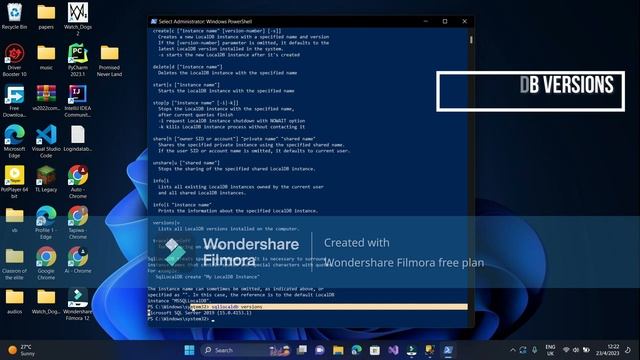Minimize the PowerShell window
Screen dimensions: 640x360
pos(426,21)
